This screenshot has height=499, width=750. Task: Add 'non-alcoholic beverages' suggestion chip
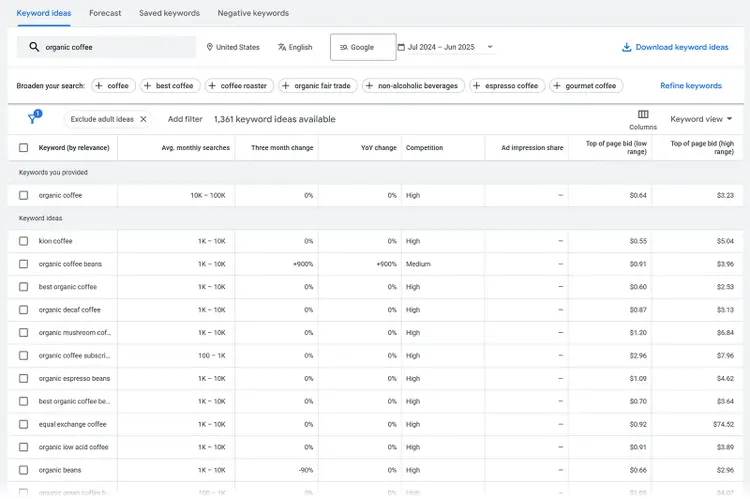(x=413, y=86)
